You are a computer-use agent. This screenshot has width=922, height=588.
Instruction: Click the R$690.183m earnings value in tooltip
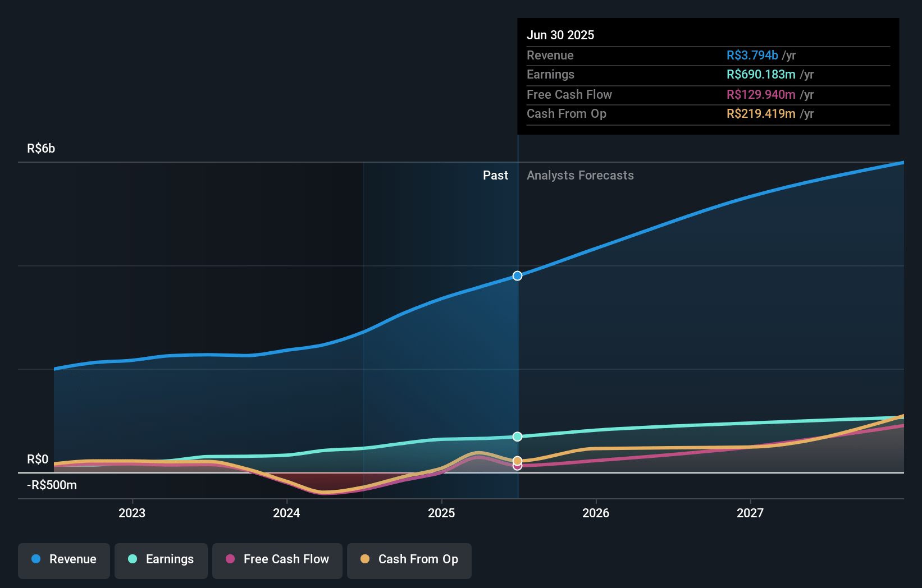(761, 75)
